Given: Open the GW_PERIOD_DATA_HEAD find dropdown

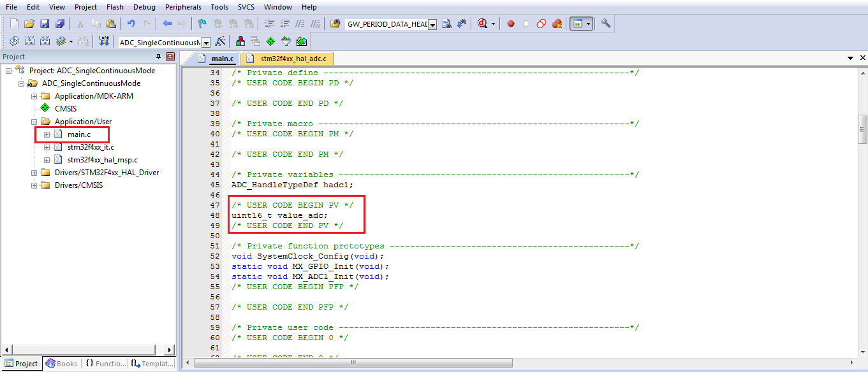Looking at the screenshot, I should click(x=432, y=24).
